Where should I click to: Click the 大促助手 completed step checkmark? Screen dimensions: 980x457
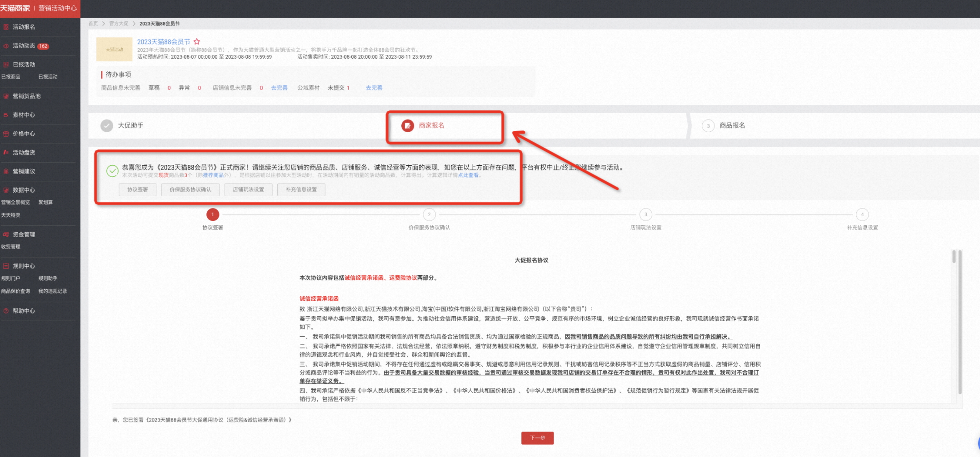[x=107, y=125]
